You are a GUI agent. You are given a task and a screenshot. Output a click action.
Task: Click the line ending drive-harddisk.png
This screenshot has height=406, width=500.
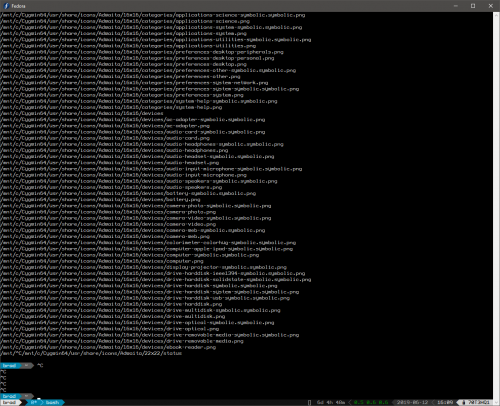tap(111, 304)
